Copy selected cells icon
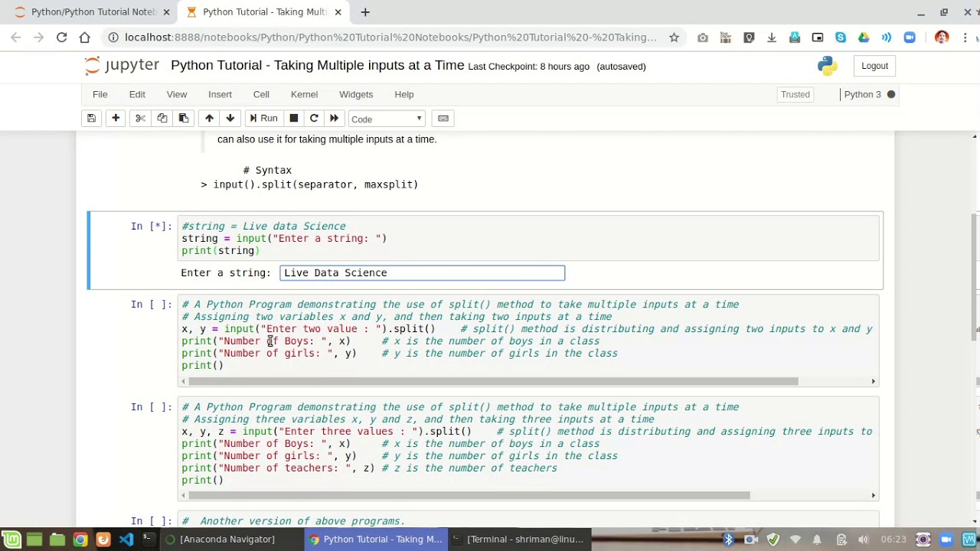The width and height of the screenshot is (980, 551). 162,119
